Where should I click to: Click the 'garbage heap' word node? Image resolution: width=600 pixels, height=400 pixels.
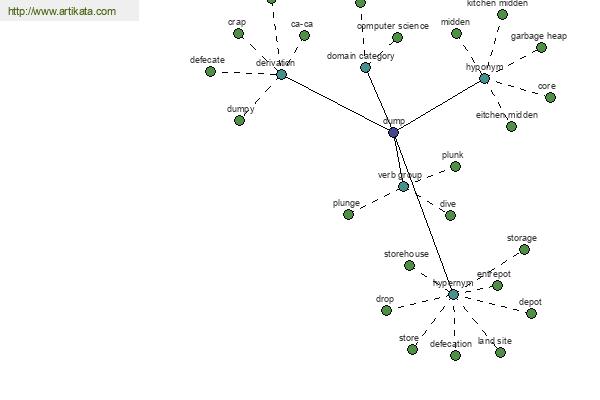[541, 47]
